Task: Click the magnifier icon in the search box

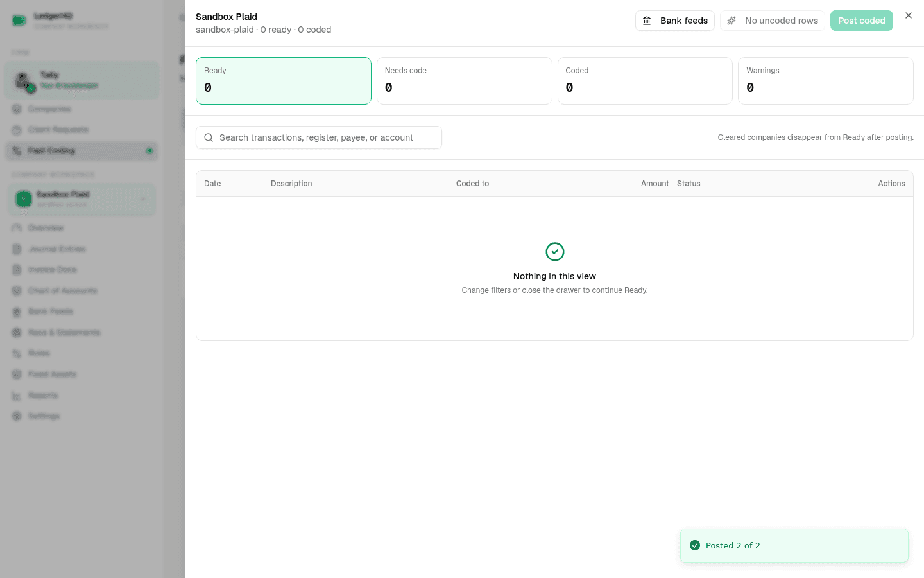Action: point(209,137)
